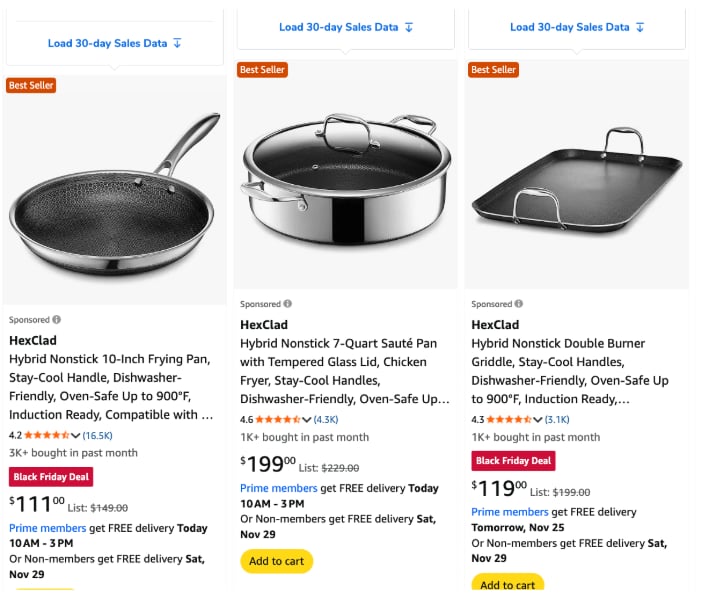Open the 3.1K reviews link for the griddle

557,419
